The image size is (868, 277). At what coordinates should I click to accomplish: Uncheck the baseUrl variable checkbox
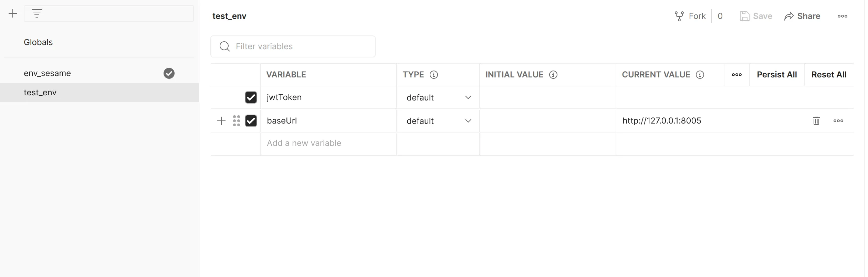[251, 121]
